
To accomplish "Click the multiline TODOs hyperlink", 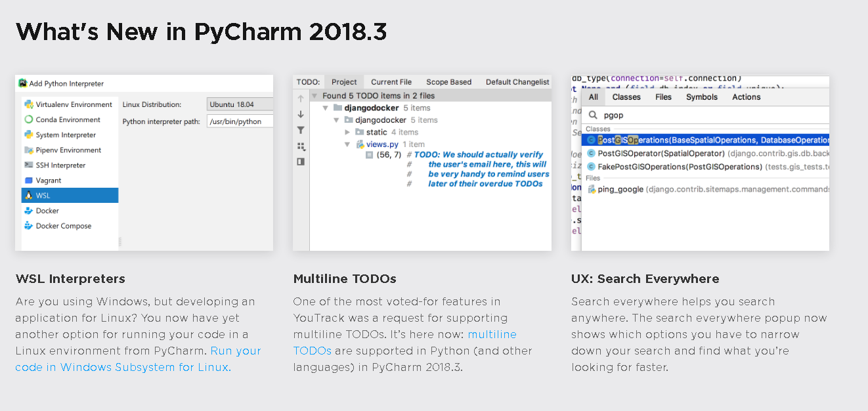I will (492, 334).
